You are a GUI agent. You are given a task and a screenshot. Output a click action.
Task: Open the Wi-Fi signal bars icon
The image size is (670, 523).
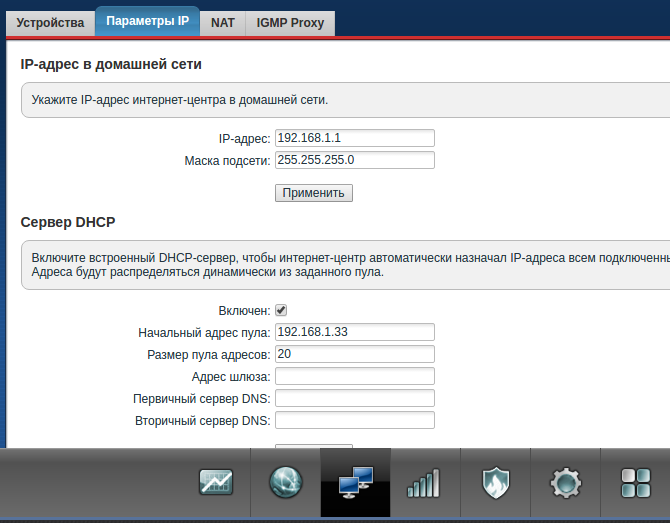424,483
